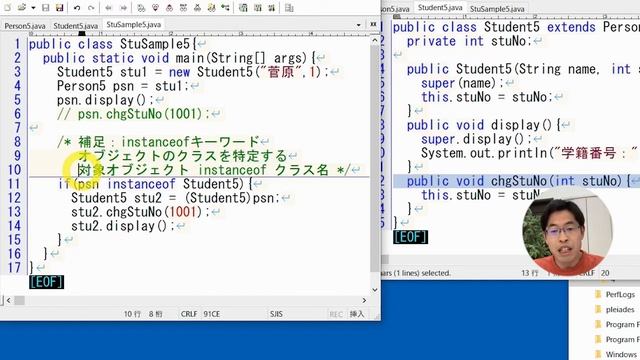Screen dimensions: 640x360
Task: Switch to Person5.java tab in left editor
Action: point(25,26)
